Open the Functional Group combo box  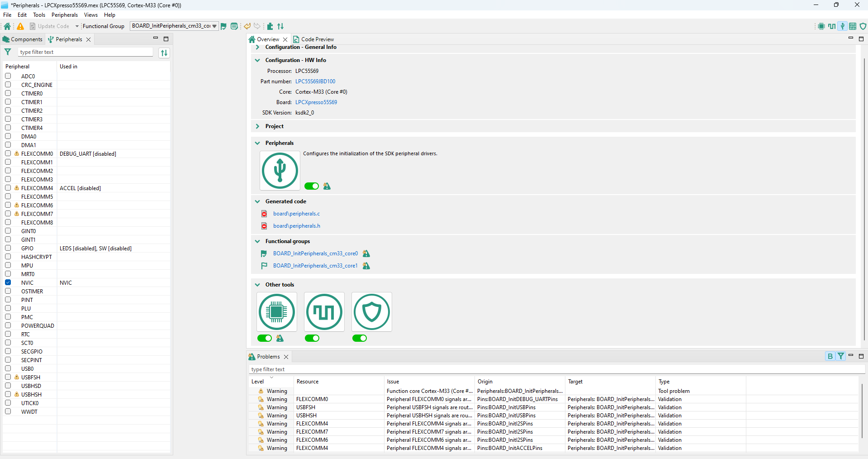click(x=174, y=26)
